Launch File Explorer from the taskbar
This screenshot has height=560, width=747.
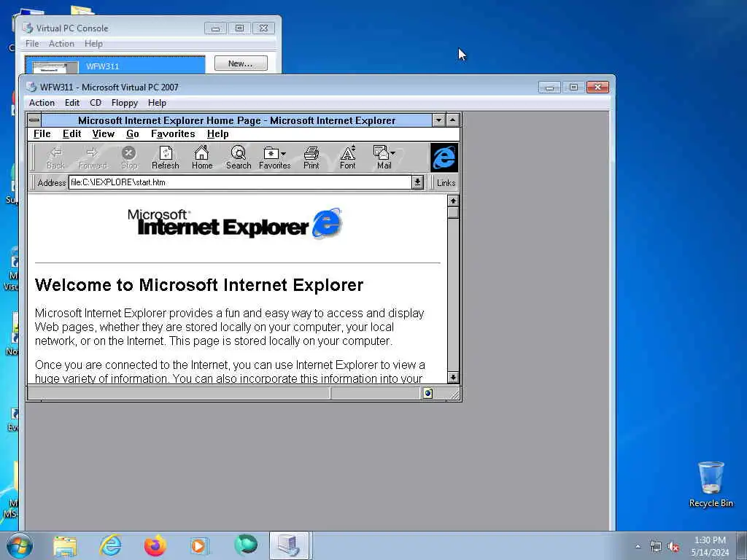click(65, 546)
